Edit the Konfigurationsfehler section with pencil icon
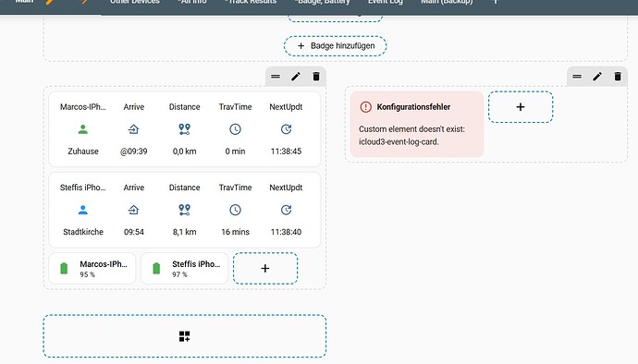The image size is (638, 364). tap(597, 77)
